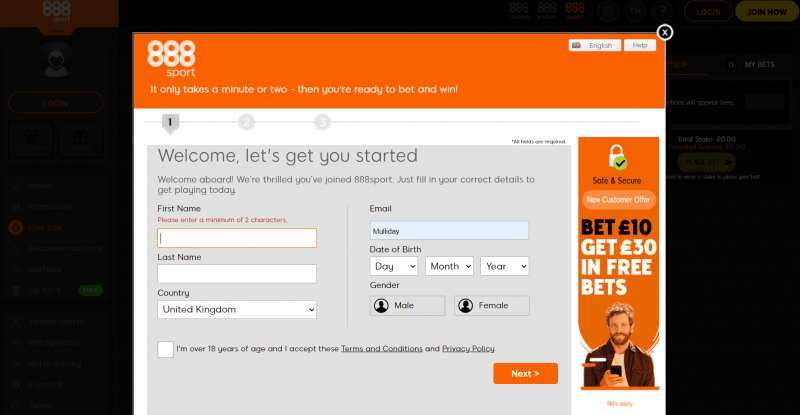
Task: Focus the Last Name input field
Action: pos(237,274)
